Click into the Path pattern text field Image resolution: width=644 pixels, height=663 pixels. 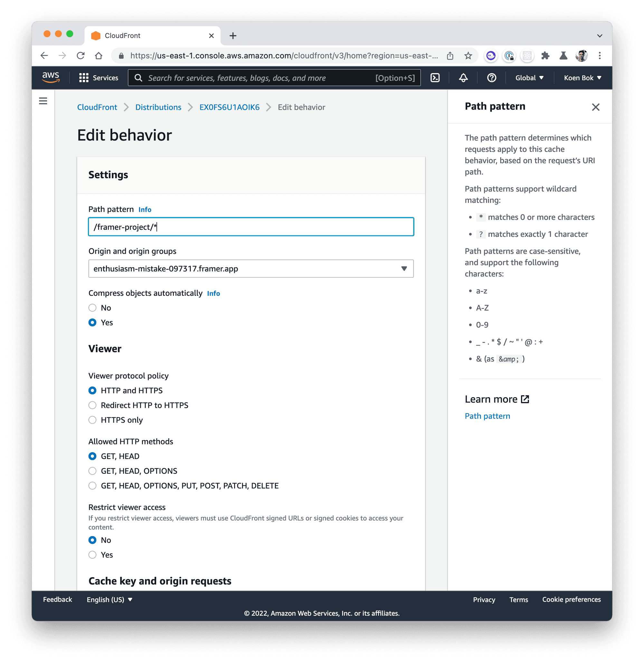click(x=251, y=227)
